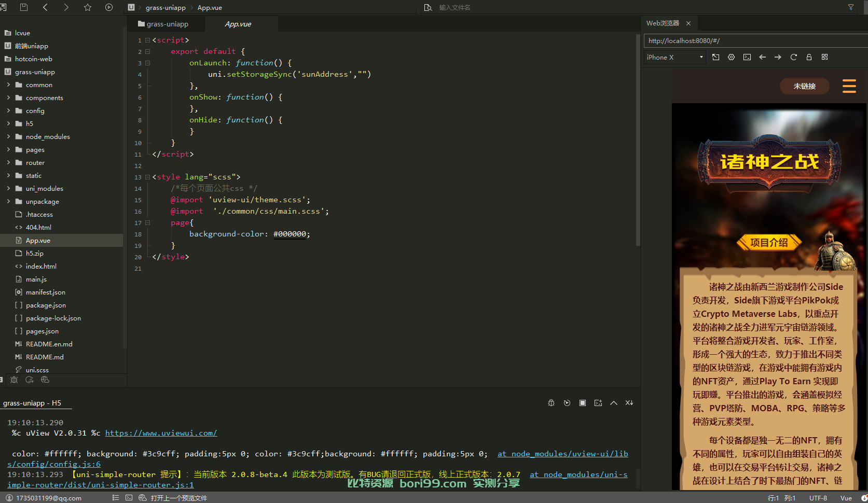This screenshot has width=868, height=503.
Task: Expand the components folder
Action: pyautogui.click(x=8, y=97)
